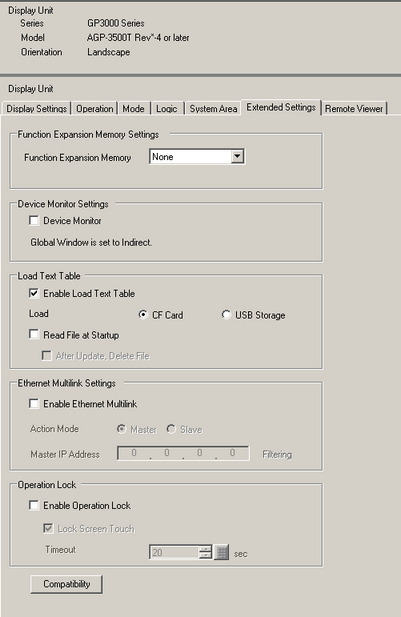Select USB Storage as load source
The image size is (401, 617).
pyautogui.click(x=226, y=315)
